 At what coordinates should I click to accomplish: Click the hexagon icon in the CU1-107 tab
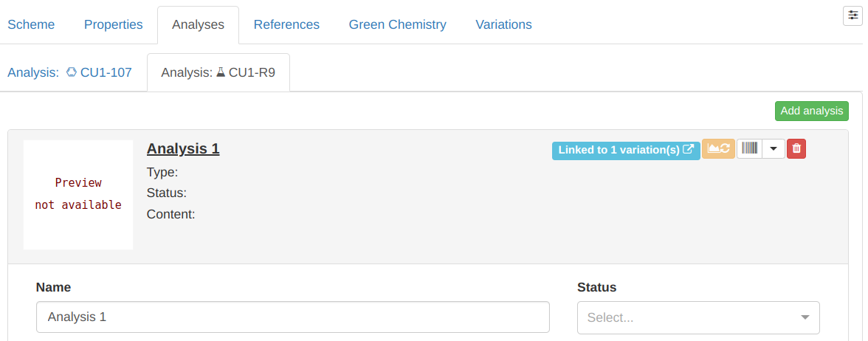pos(72,72)
